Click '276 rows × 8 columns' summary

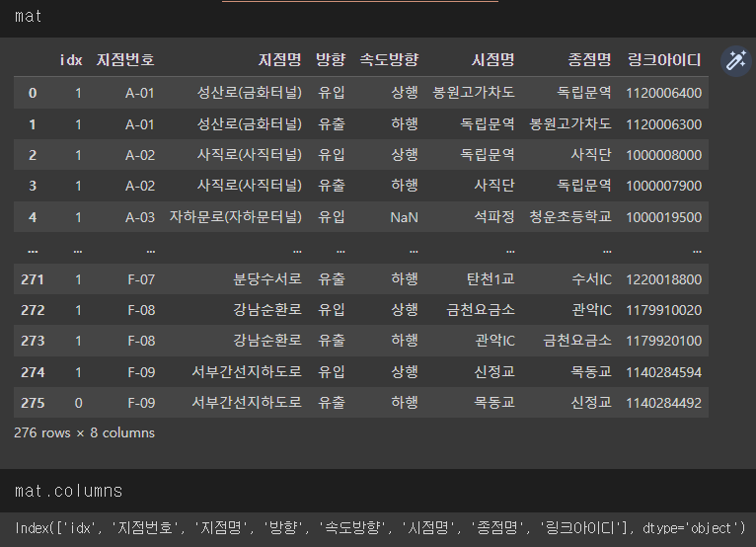[84, 433]
